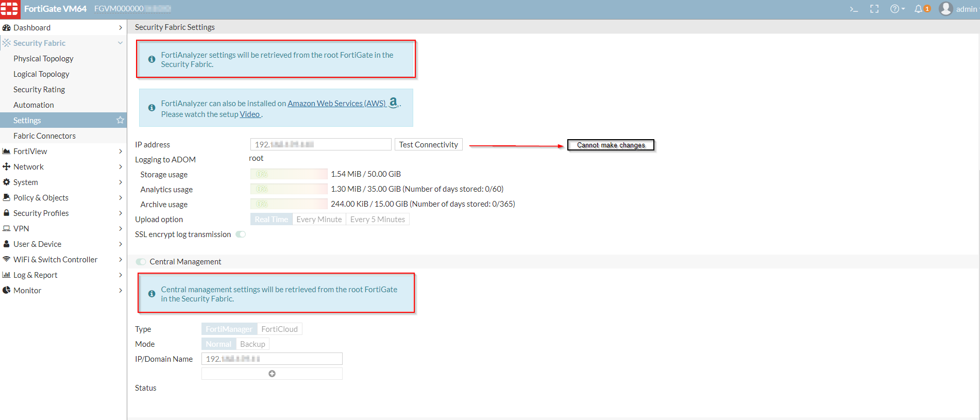Image resolution: width=980 pixels, height=420 pixels.
Task: Click the FortiGate logo icon
Action: (x=9, y=9)
